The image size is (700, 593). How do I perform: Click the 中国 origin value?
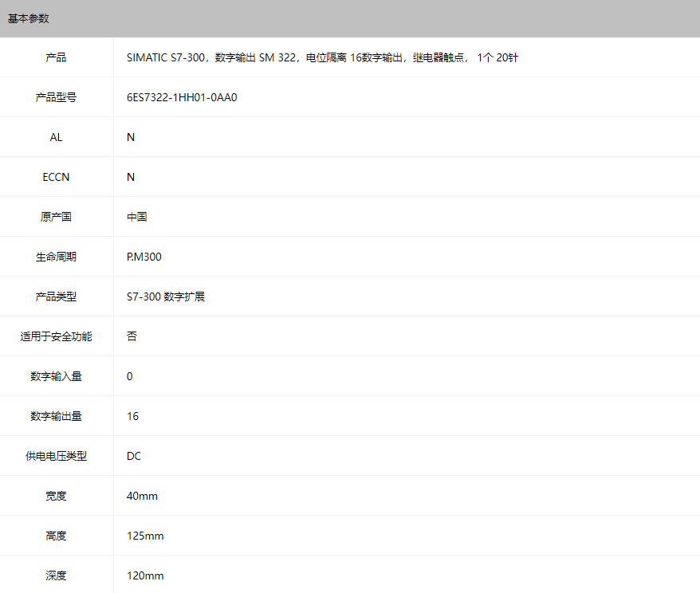click(x=137, y=217)
